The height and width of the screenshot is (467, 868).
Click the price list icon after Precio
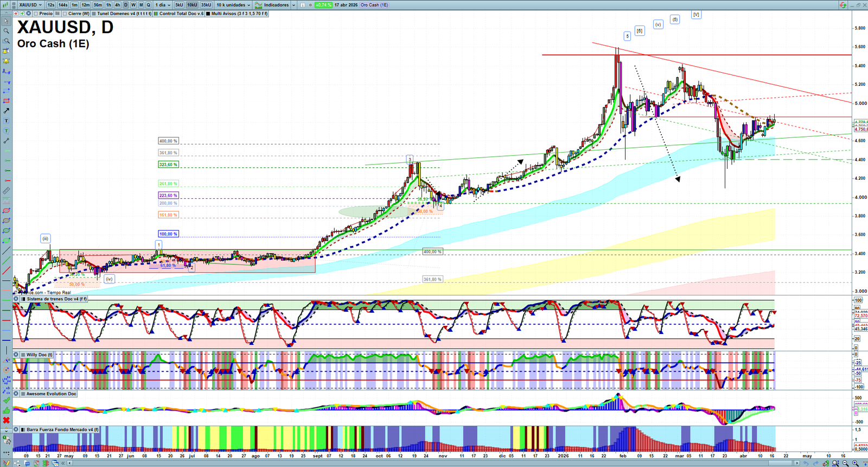pos(58,14)
